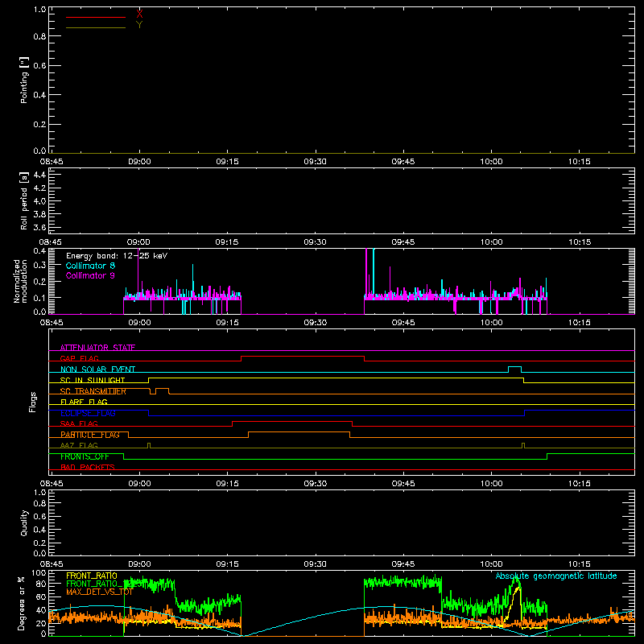644x644 pixels.
Task: Select the 'Energy band: 12-25 keV' annotation
Action: coord(117,256)
